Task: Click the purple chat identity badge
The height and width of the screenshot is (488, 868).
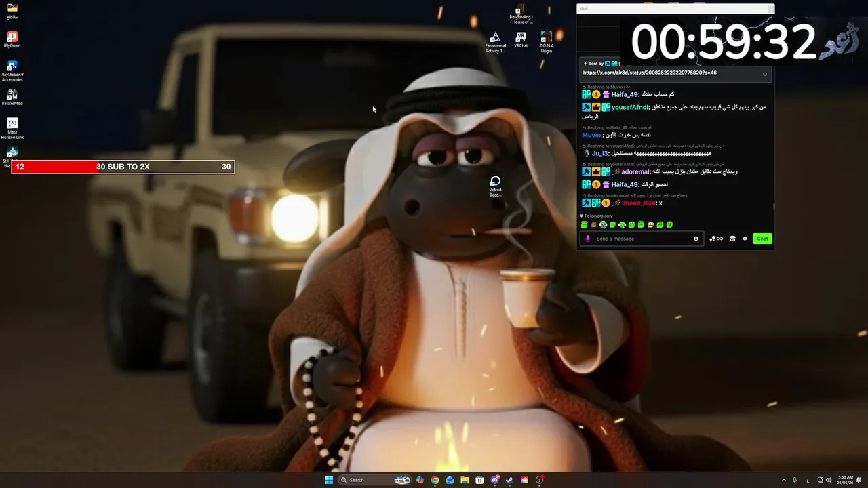Action: click(x=588, y=239)
